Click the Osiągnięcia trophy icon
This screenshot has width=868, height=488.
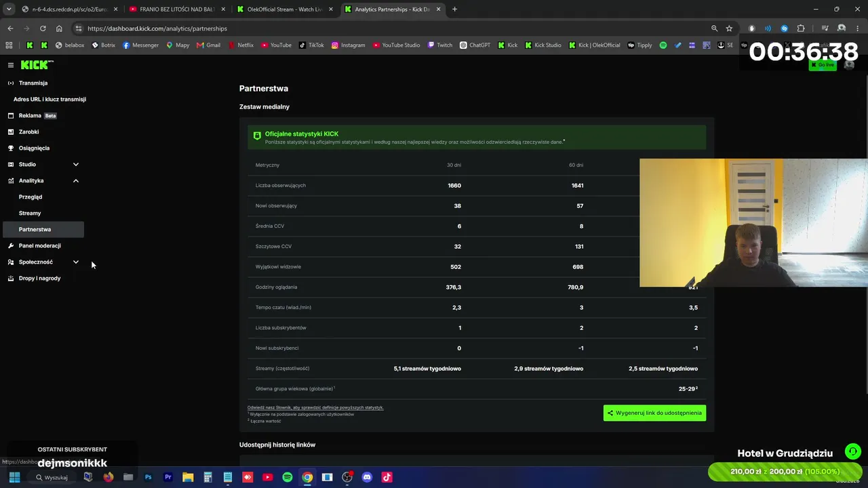11,148
